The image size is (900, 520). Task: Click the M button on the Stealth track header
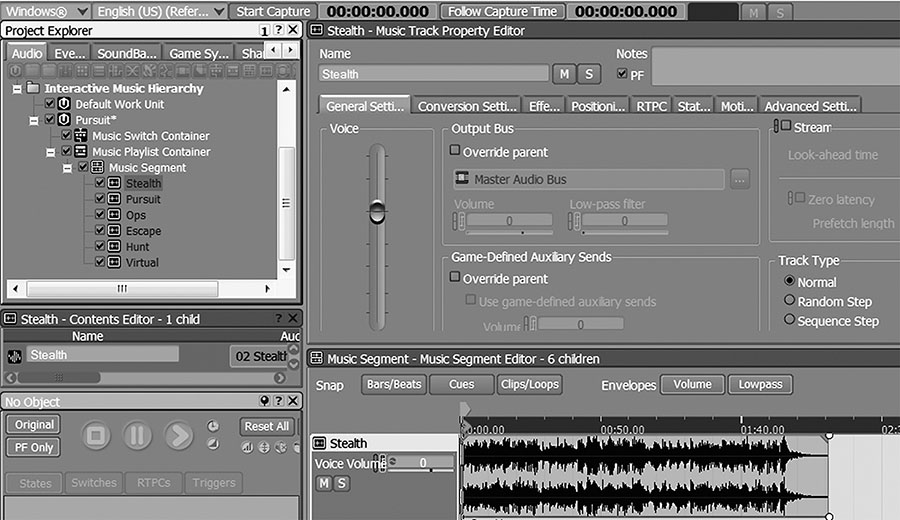(x=324, y=484)
